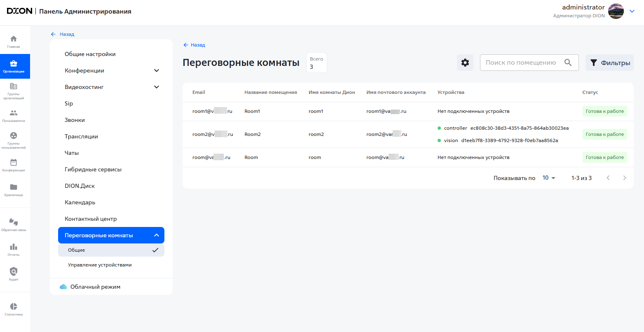
Task: Select Управление устройствами submenu item
Action: pyautogui.click(x=100, y=265)
